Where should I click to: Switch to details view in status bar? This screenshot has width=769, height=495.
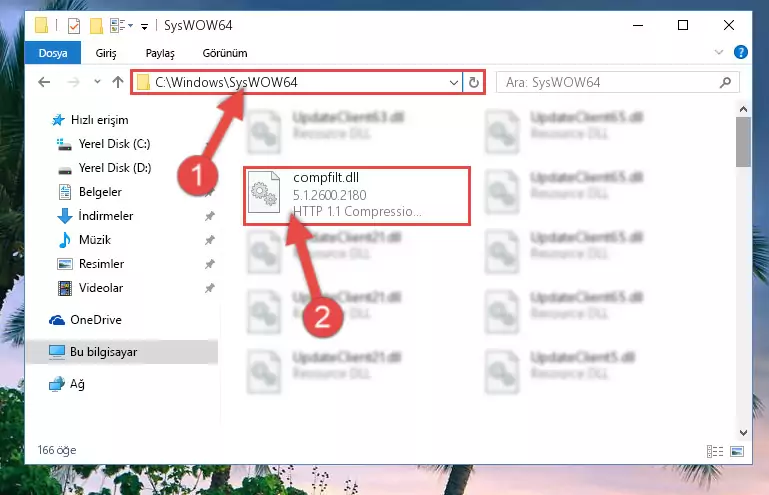point(715,451)
